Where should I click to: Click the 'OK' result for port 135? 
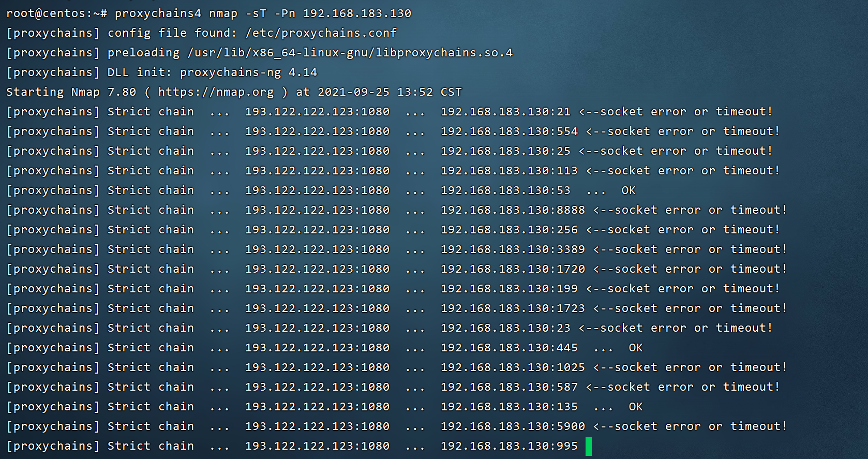coord(636,407)
